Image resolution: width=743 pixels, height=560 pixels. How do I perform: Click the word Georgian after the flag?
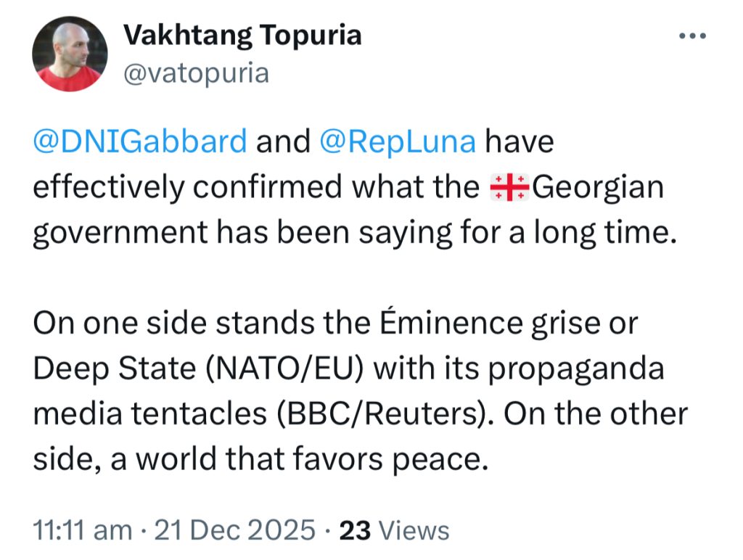pyautogui.click(x=599, y=188)
